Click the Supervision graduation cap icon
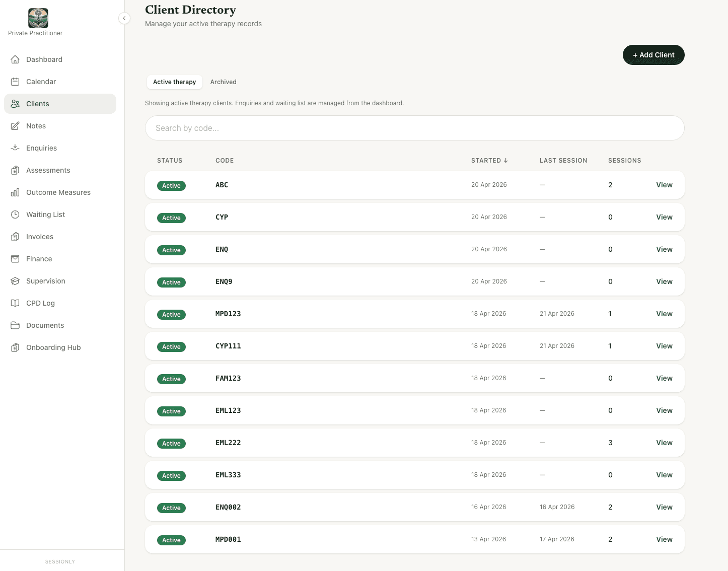Viewport: 728px width, 571px height. coord(15,281)
